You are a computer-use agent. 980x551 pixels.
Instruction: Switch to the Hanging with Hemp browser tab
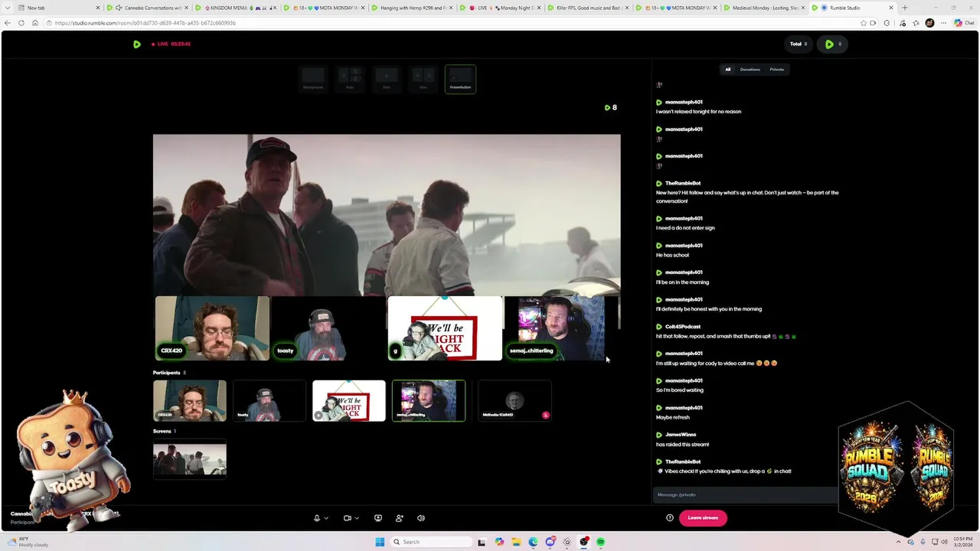(x=413, y=8)
